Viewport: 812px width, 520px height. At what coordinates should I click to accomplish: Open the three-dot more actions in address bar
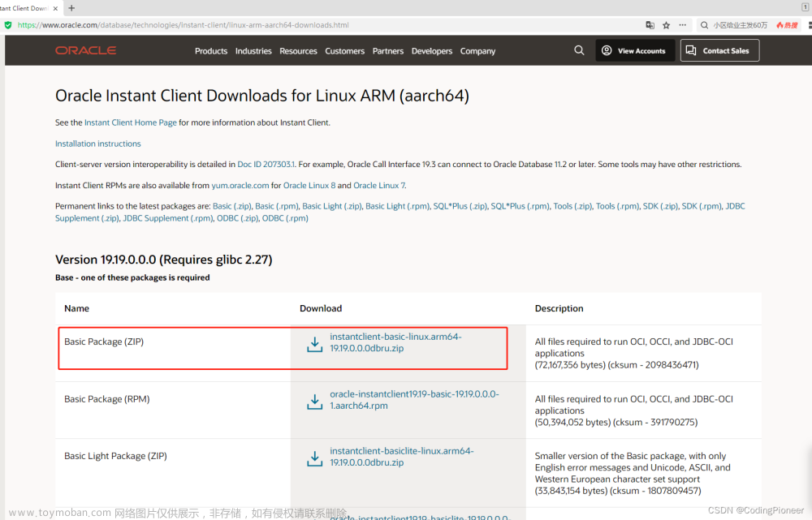pyautogui.click(x=683, y=25)
